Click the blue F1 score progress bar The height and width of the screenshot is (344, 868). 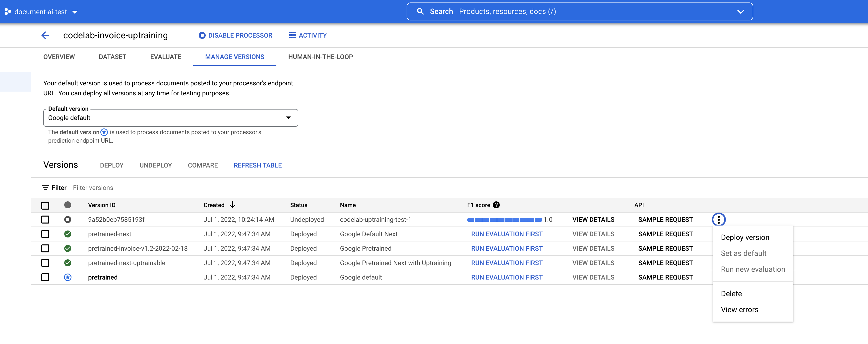click(x=504, y=220)
